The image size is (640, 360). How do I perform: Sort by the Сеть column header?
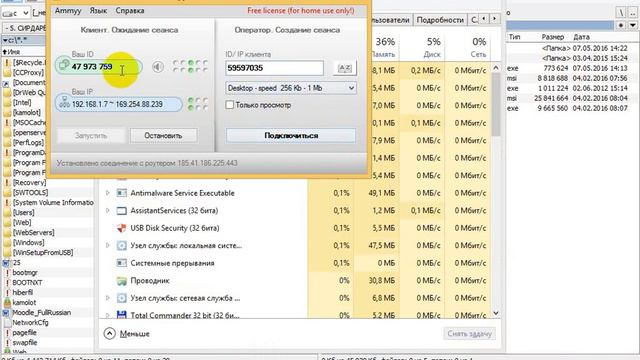pos(478,54)
